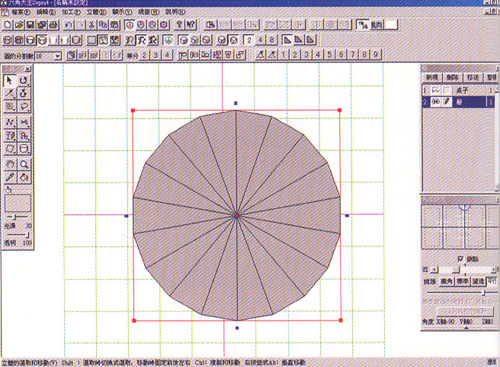Select layer row 桌子 in layer list
This screenshot has height=367, width=500.
point(459,90)
